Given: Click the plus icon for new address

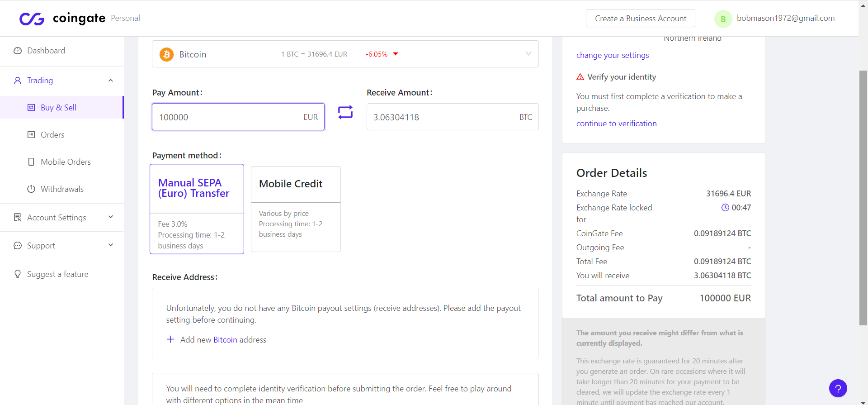Looking at the screenshot, I should point(170,339).
